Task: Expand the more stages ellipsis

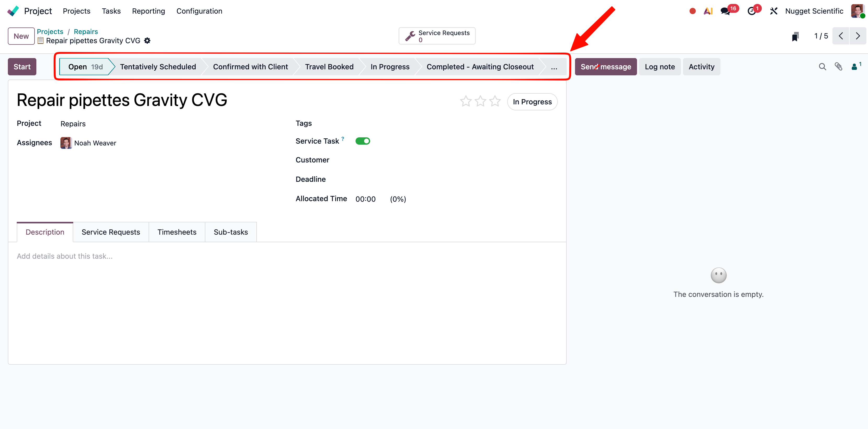Action: (x=554, y=67)
